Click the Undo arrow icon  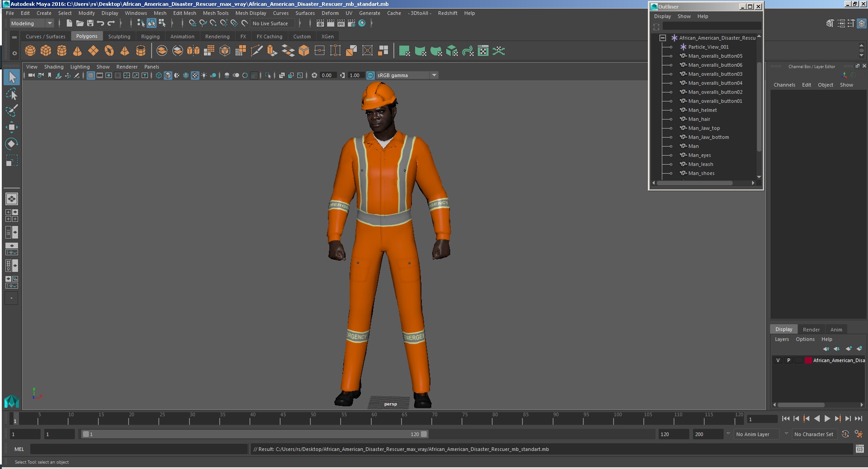click(101, 23)
